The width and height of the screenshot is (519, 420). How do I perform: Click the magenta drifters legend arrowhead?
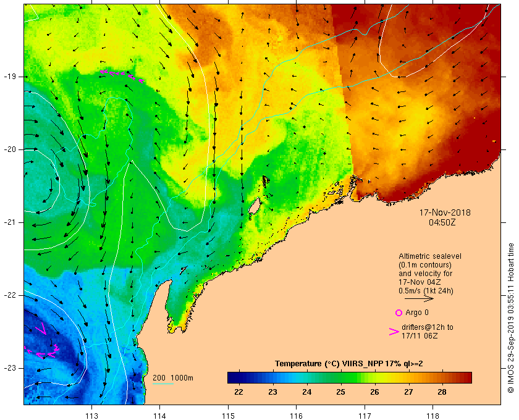(394, 332)
